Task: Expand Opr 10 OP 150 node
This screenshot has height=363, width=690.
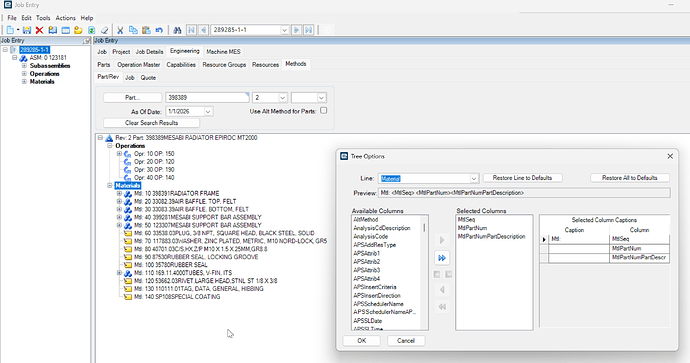Action: click(x=119, y=154)
